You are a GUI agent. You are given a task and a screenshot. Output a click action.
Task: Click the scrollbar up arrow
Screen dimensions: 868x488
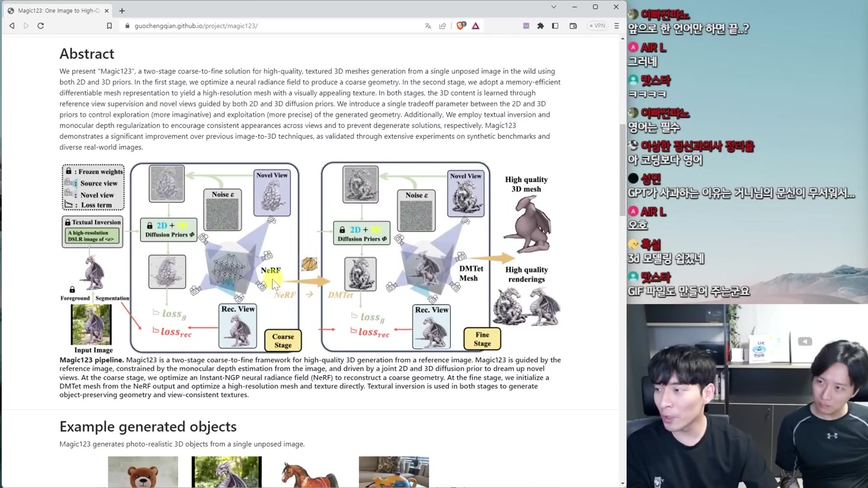[x=623, y=39]
